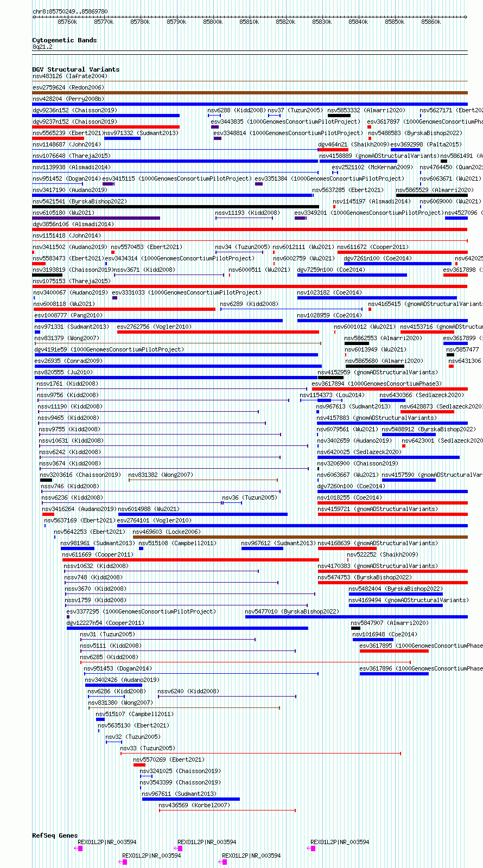Click nsv5477010 (ByrskaBishop2022) label

292,612
